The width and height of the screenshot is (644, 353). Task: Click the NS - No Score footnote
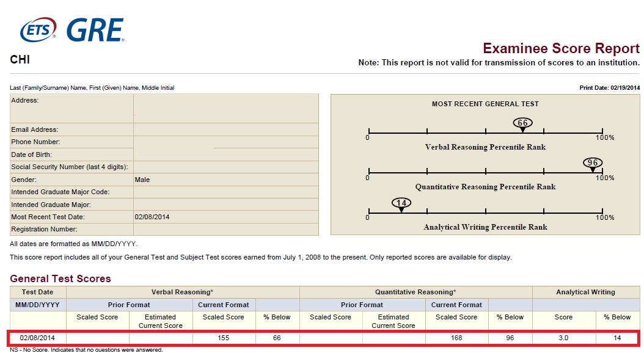(x=86, y=350)
